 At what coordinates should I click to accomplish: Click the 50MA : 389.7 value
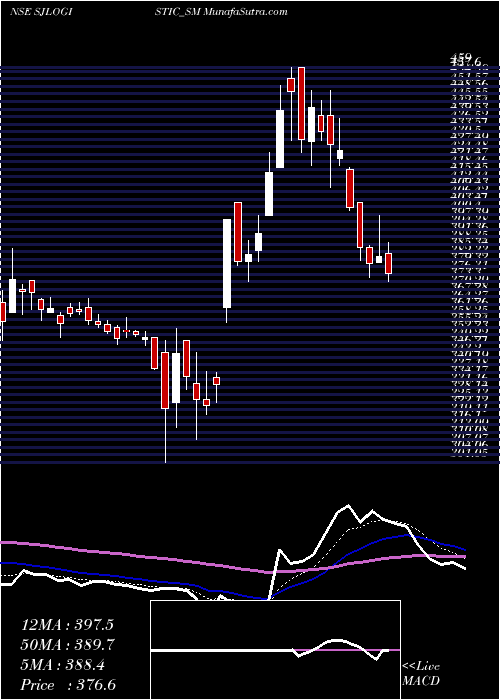[68, 645]
